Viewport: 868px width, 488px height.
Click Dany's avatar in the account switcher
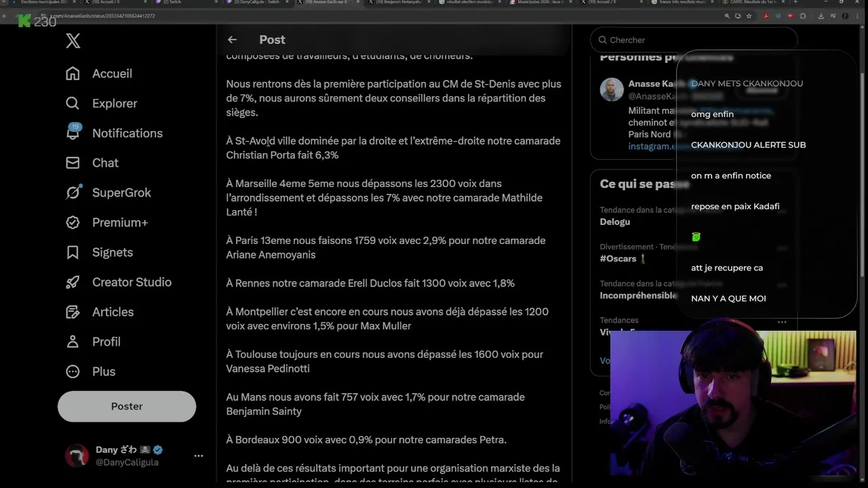[x=77, y=455]
